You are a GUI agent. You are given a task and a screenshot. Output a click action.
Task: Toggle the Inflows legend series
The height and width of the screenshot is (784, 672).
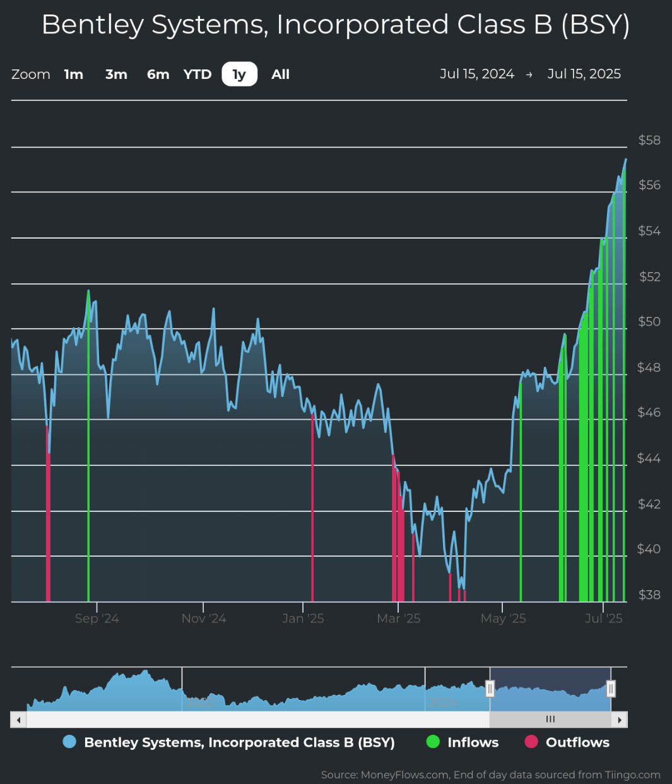pos(463,742)
